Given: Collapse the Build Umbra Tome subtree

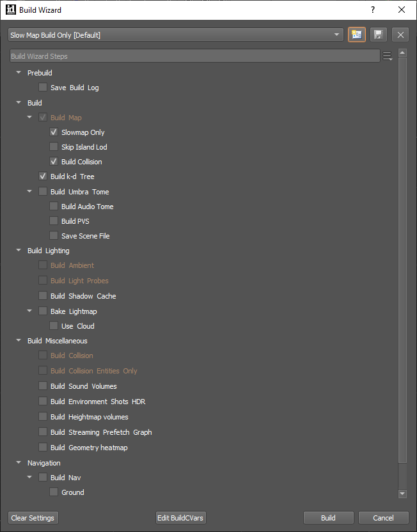Looking at the screenshot, I should pos(29,192).
